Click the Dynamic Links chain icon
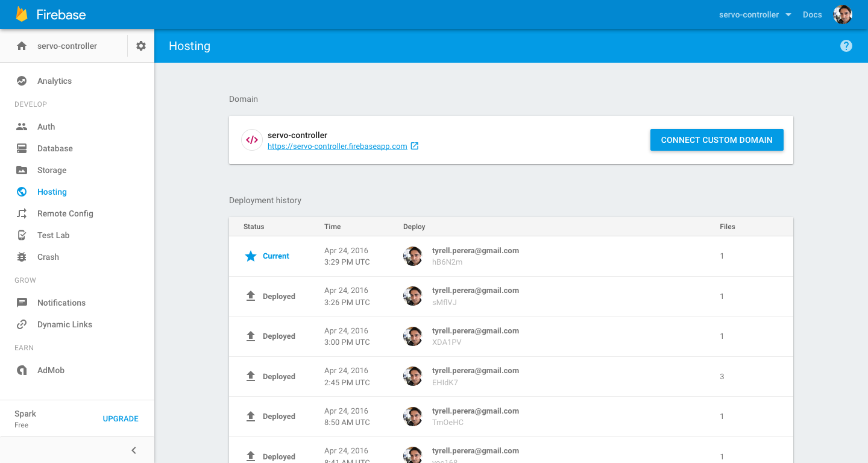Screen dimensions: 868x463 (22, 324)
